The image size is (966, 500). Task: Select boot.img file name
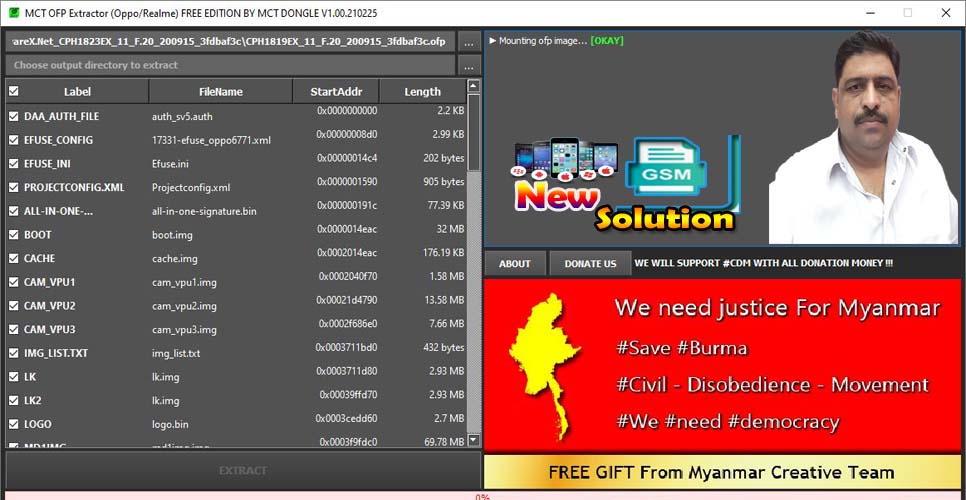172,235
